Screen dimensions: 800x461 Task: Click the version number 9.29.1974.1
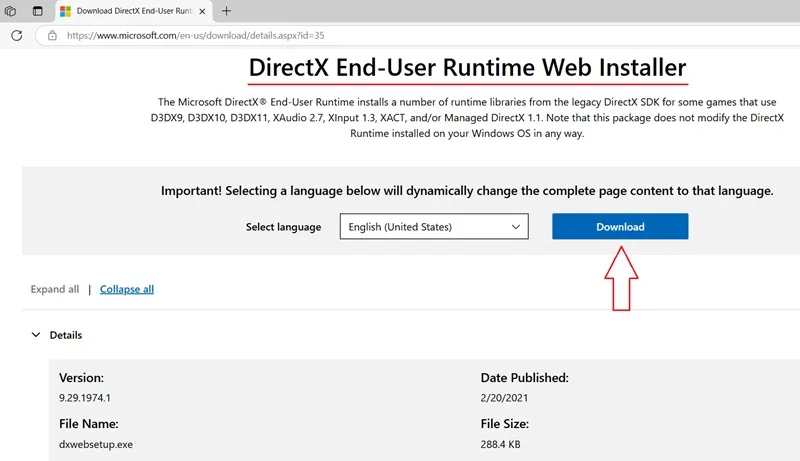coord(85,398)
